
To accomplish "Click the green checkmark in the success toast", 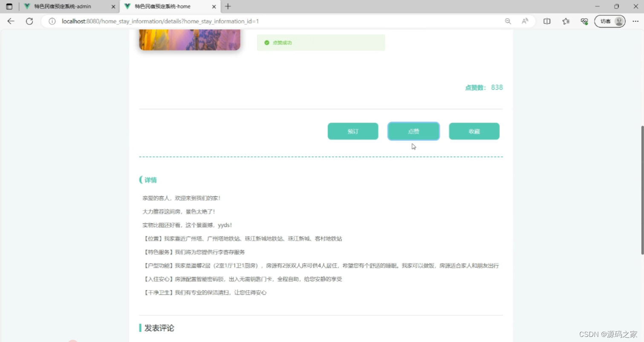I will [266, 42].
